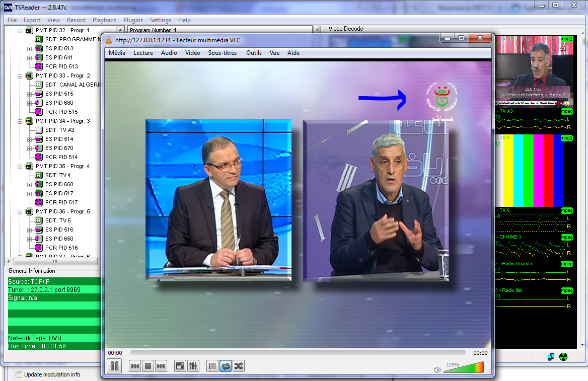Expand the ES PID 515 node

pos(29,94)
